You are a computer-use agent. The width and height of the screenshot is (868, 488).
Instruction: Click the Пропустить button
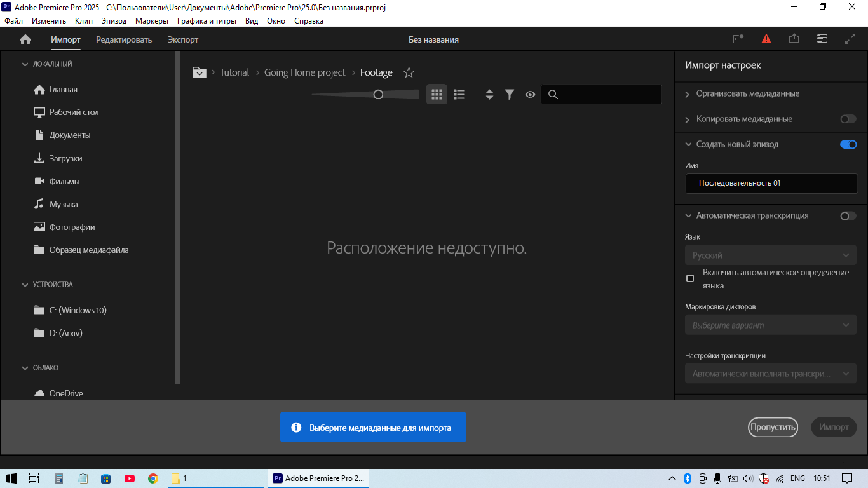773,427
